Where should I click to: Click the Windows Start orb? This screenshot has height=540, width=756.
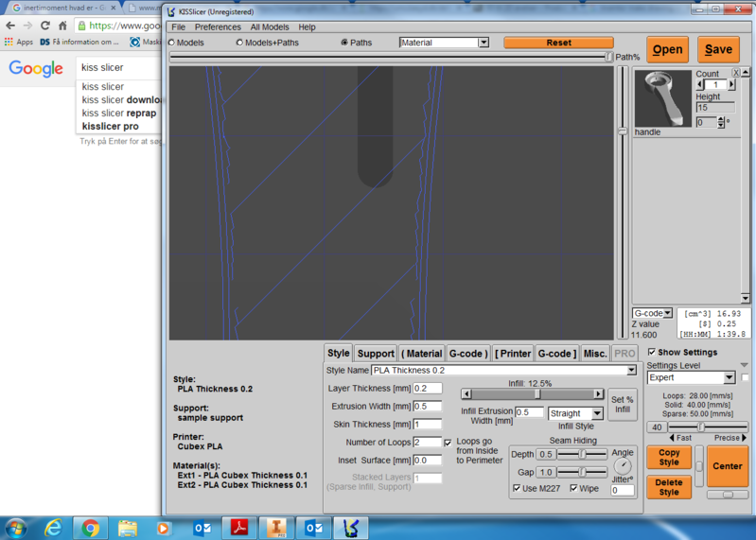pos(15,529)
